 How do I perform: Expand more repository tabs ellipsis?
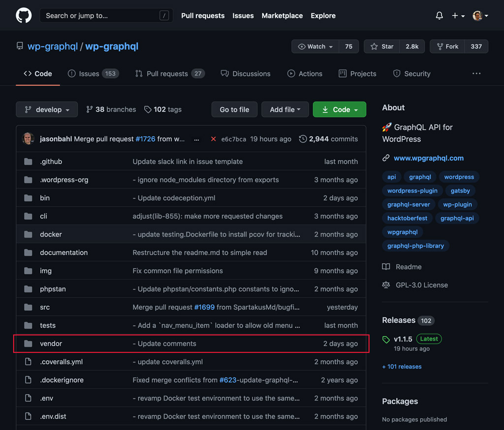click(x=476, y=74)
